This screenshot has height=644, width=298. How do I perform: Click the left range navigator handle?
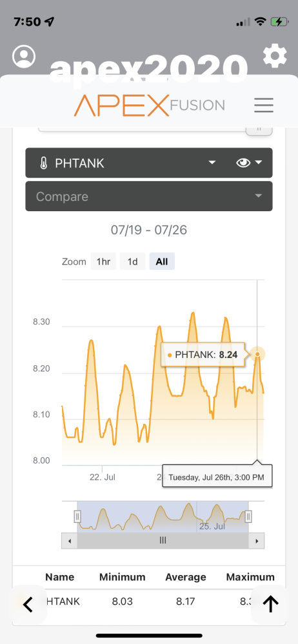[x=77, y=516]
